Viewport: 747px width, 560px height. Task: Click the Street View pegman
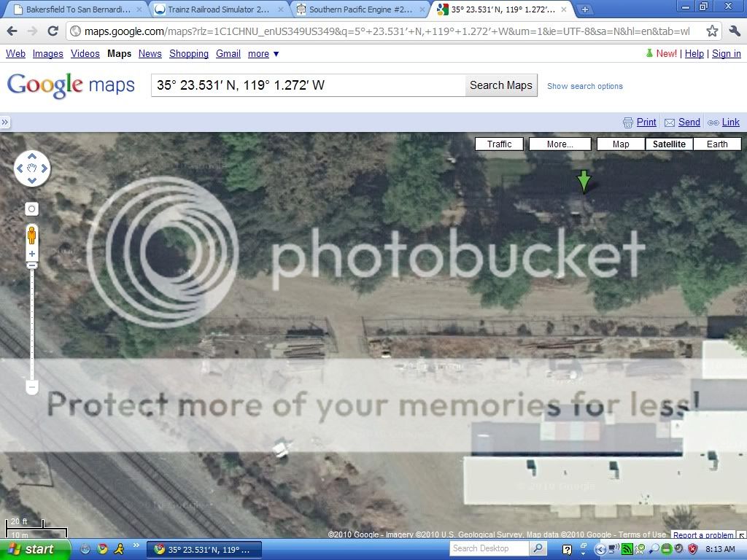(x=31, y=236)
